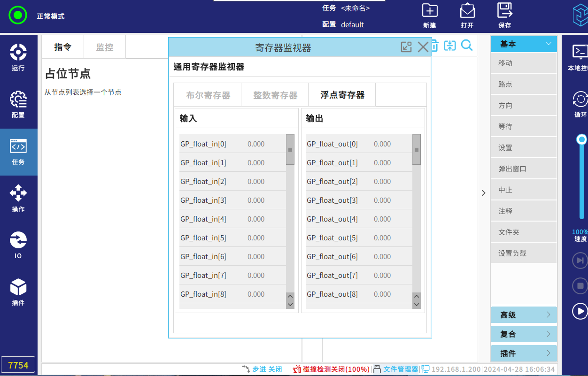
Task: Expand the 复合 (Composite) command group
Action: tap(524, 334)
